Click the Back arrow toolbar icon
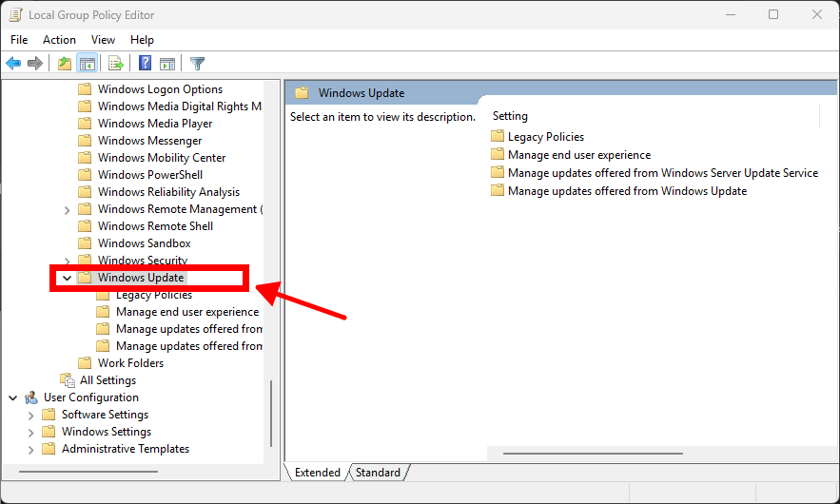 pos(13,64)
